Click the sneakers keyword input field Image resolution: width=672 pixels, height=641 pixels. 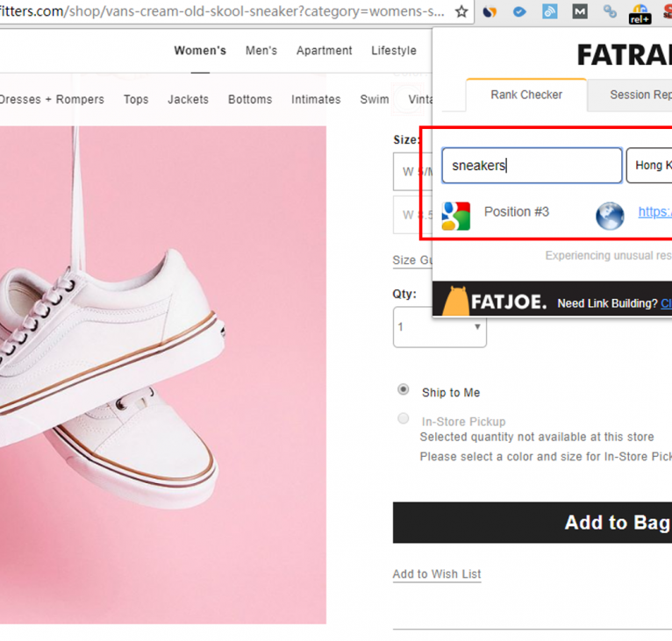532,166
